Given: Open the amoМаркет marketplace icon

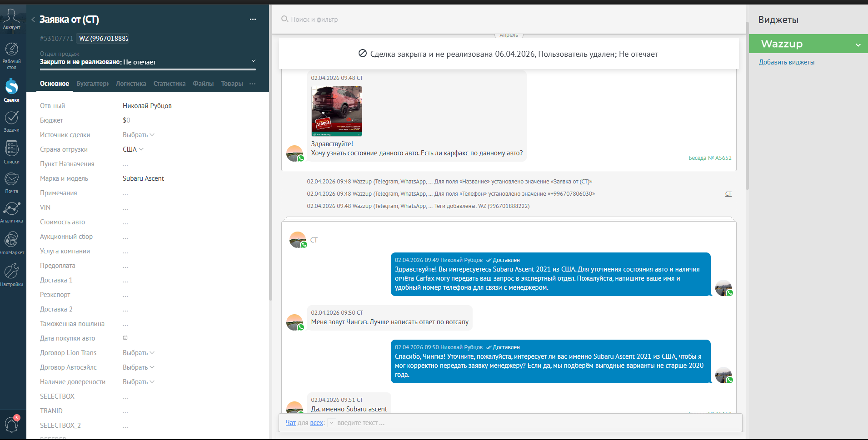Looking at the screenshot, I should click(11, 243).
